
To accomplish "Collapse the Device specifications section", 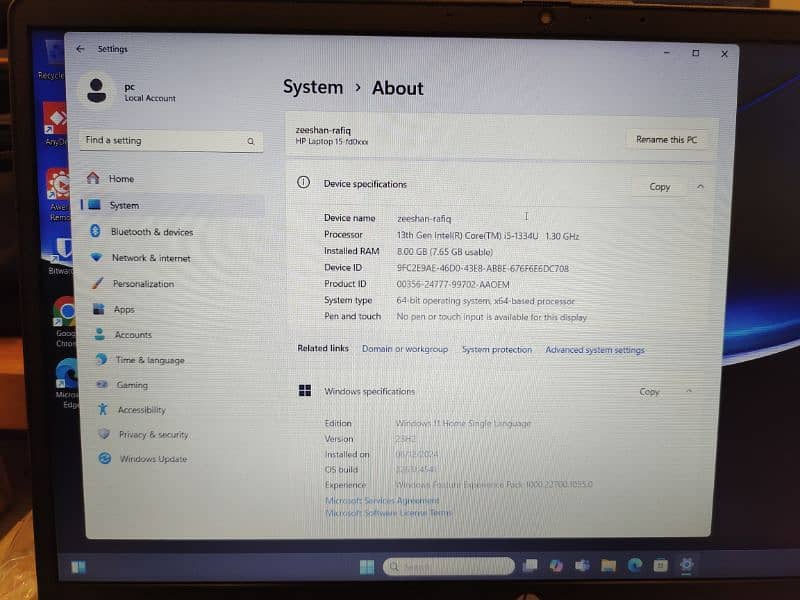I will pyautogui.click(x=700, y=186).
